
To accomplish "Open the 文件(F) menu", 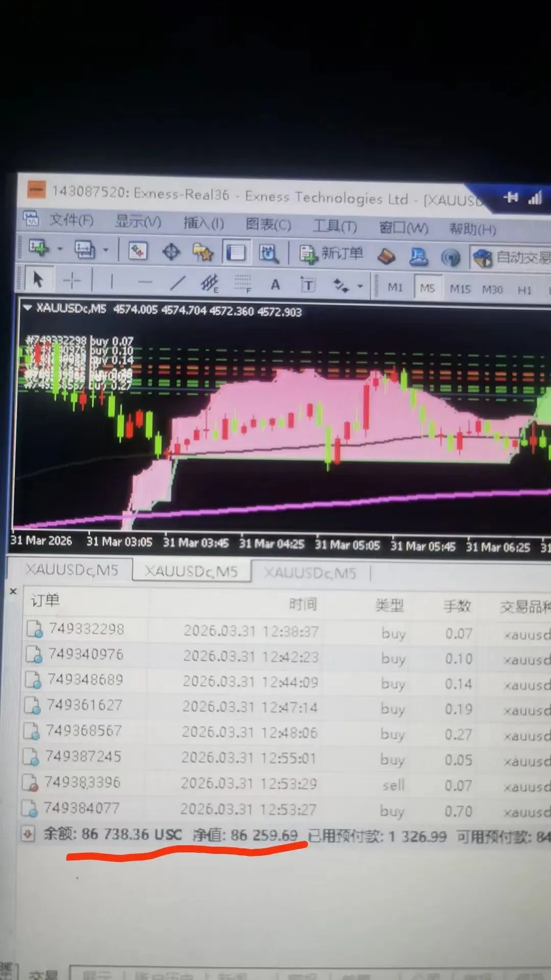I will pyautogui.click(x=71, y=220).
